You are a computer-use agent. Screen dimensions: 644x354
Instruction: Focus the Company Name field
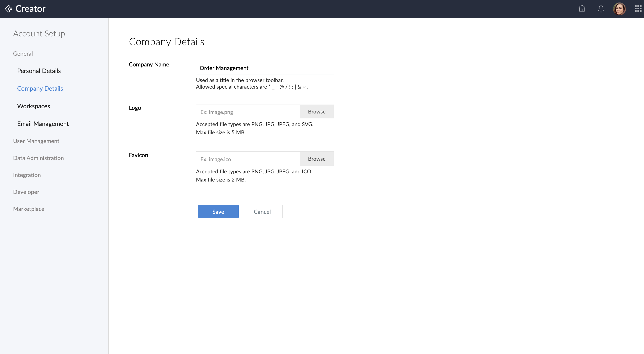pos(265,68)
